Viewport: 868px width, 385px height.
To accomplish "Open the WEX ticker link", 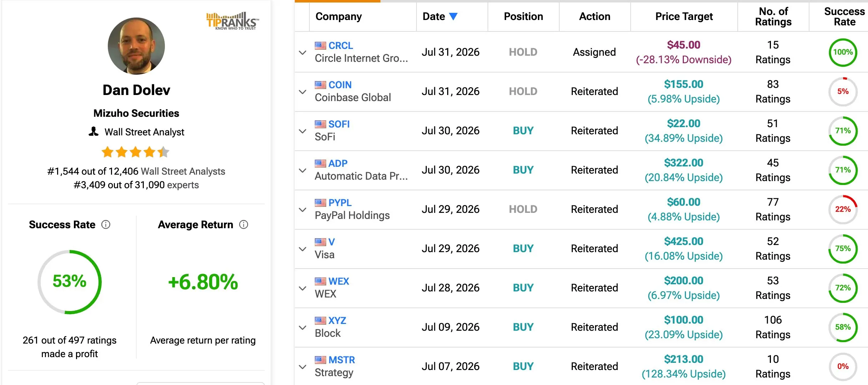I will point(339,281).
